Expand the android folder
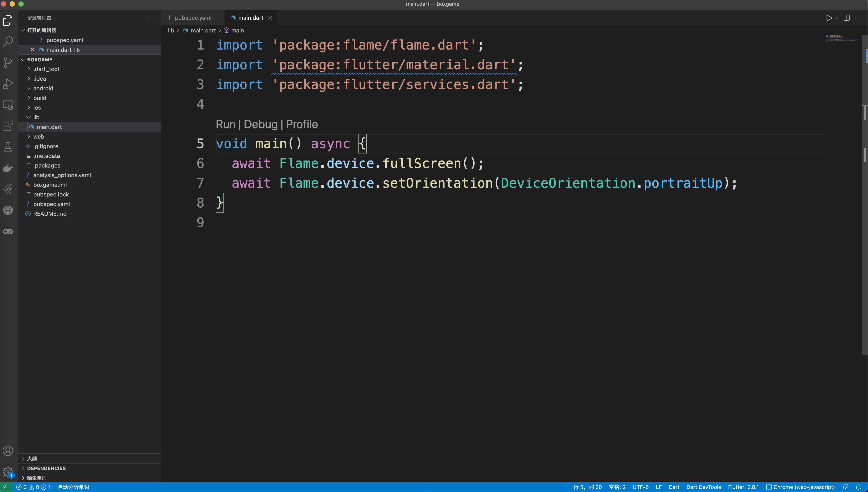This screenshot has width=868, height=492. tap(43, 88)
